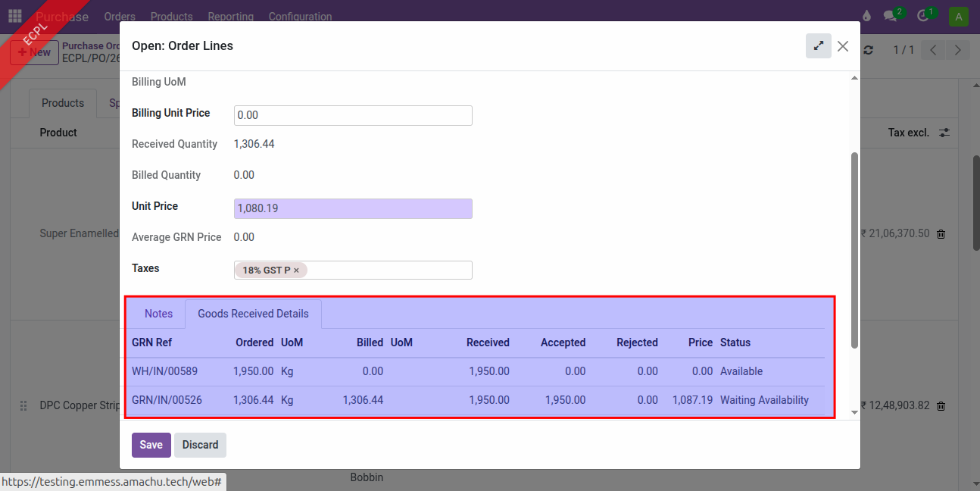980x491 pixels.
Task: Select the Goods Received Details tab
Action: (253, 314)
